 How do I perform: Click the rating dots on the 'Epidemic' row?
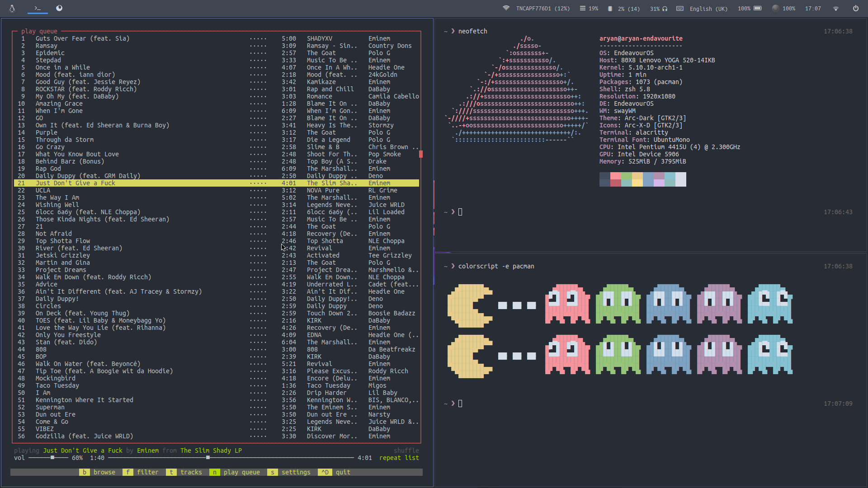[258, 53]
